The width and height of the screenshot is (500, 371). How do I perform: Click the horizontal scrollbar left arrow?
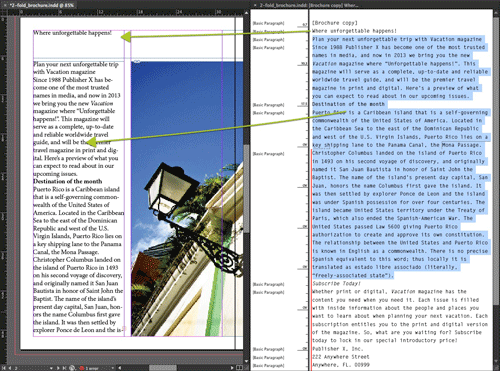(x=120, y=368)
